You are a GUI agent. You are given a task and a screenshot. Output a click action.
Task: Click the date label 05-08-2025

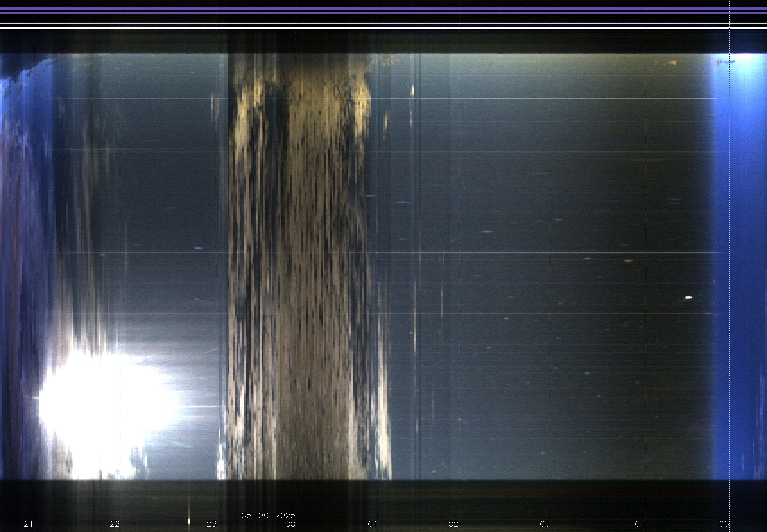tap(268, 516)
